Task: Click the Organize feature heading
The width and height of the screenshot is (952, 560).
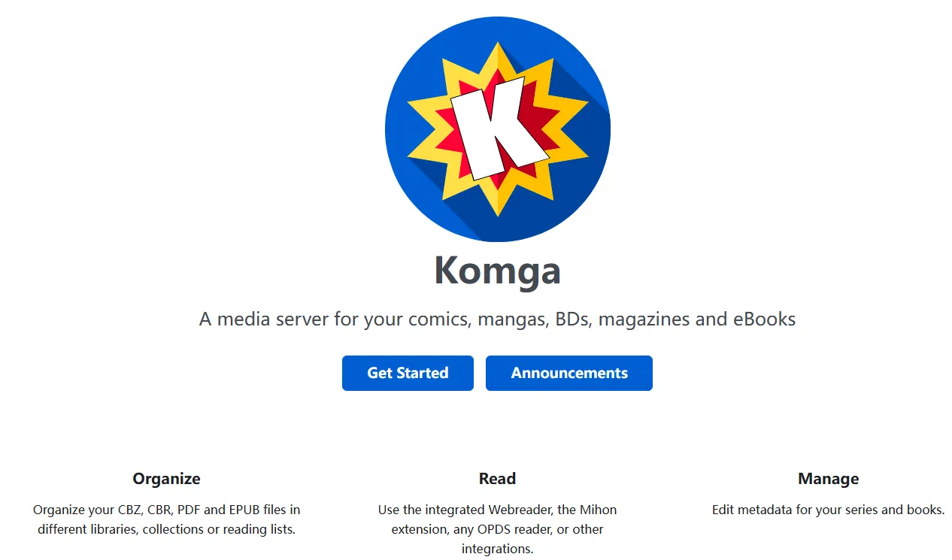Action: 166,479
